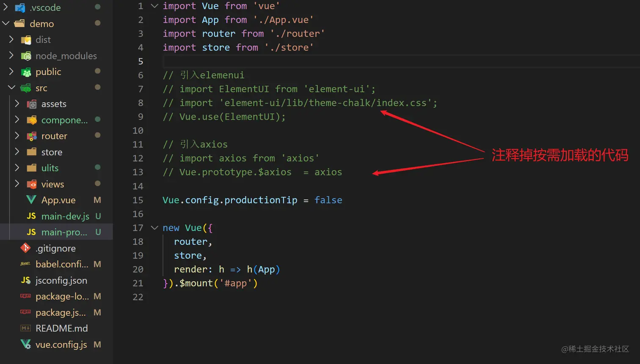Expand the public folder chevron
This screenshot has width=640, height=364.
click(x=11, y=71)
